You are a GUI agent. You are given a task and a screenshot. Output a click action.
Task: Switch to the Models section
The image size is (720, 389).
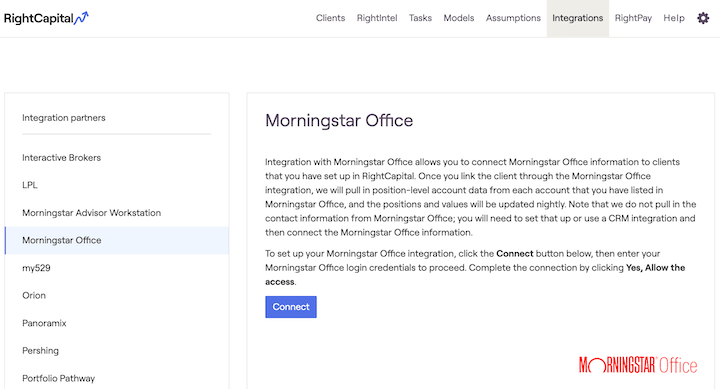coord(458,18)
